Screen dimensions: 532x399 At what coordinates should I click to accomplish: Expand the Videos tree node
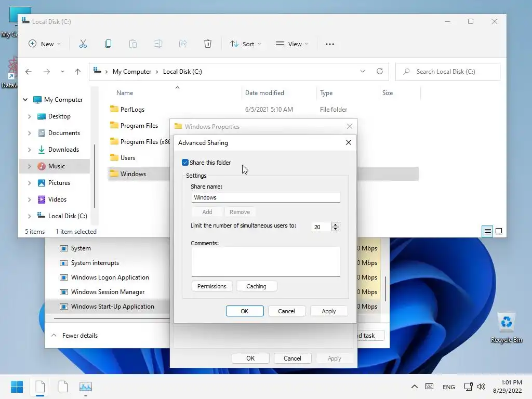point(29,199)
